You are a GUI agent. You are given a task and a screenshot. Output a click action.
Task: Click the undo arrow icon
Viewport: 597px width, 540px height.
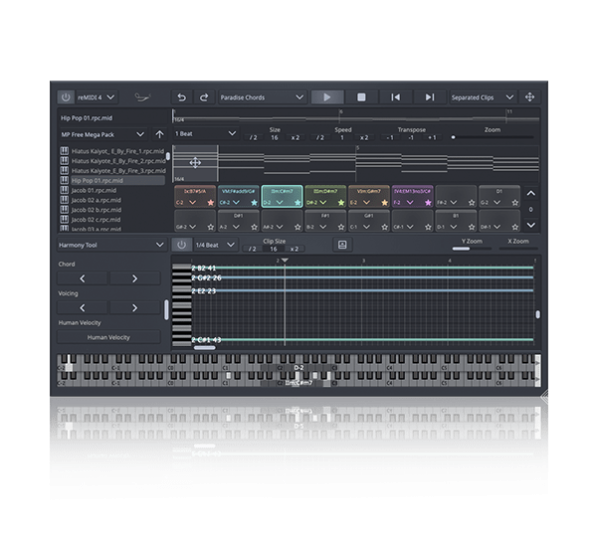(x=182, y=97)
